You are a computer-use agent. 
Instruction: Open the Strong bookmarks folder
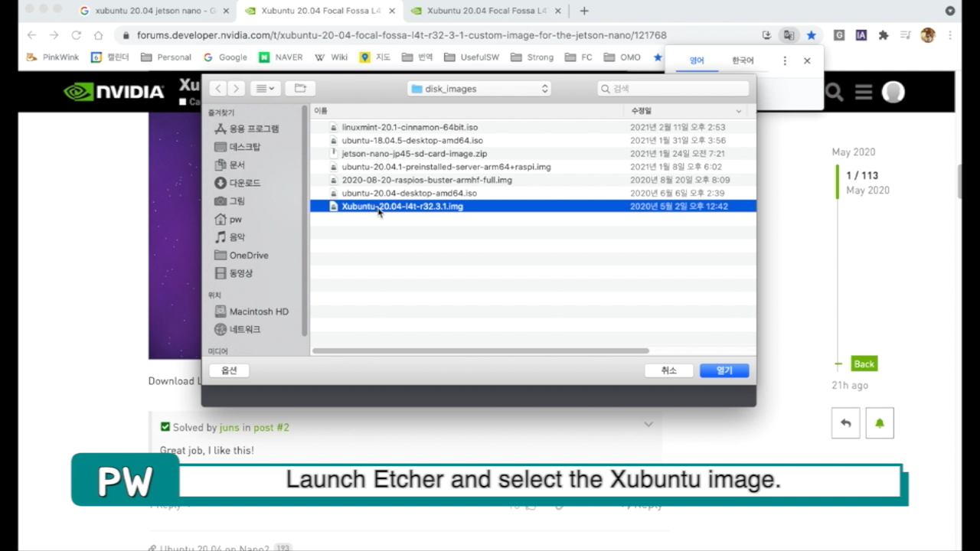[532, 57]
